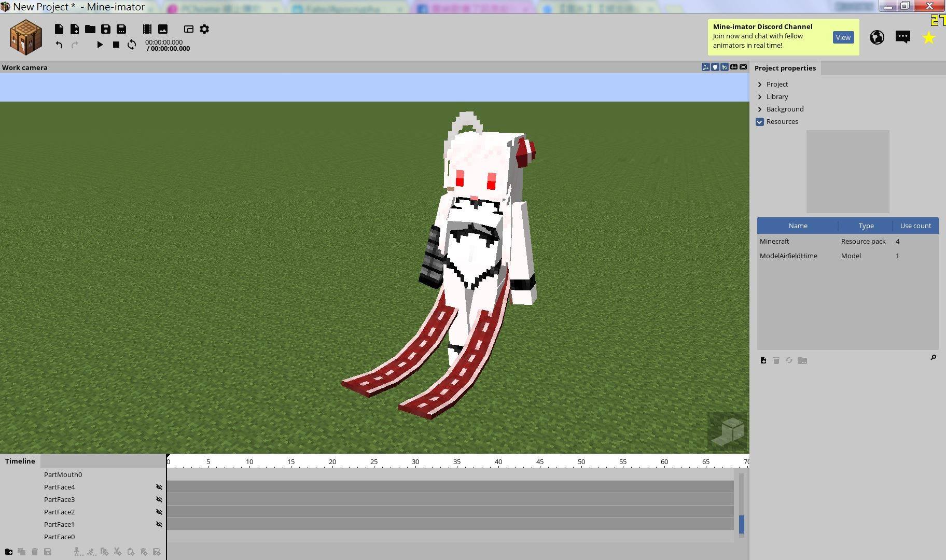Viewport: 946px width, 560px height.
Task: Click the resource list search magnifier
Action: tap(933, 357)
